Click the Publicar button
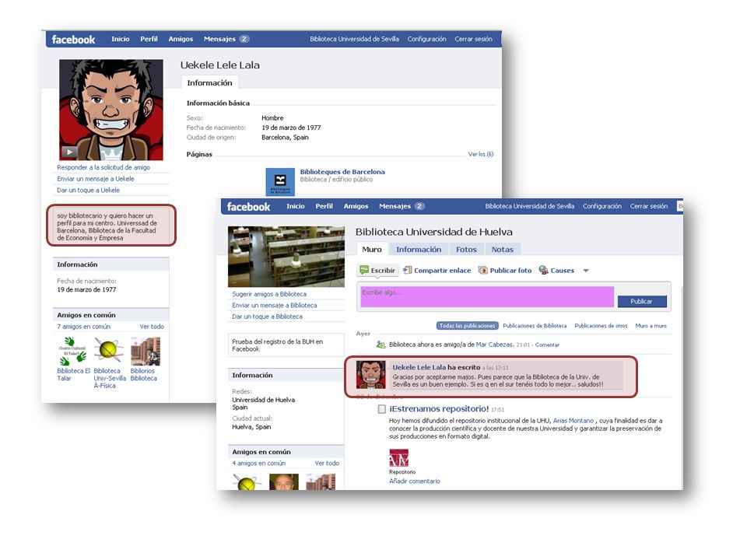The width and height of the screenshot is (747, 560). coord(642,302)
